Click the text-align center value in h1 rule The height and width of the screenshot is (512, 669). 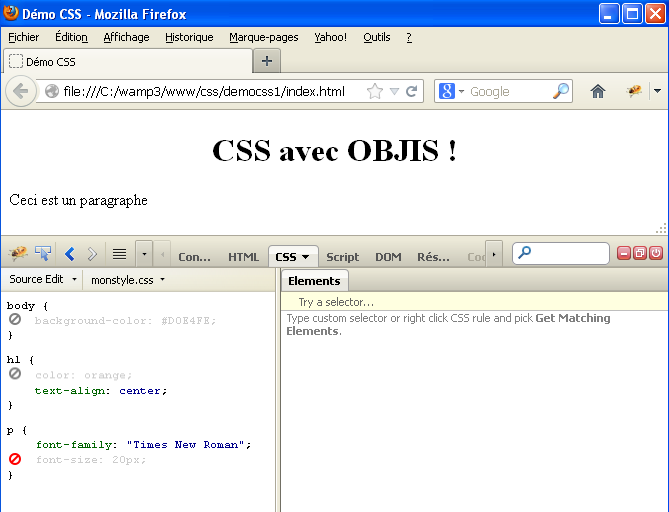(x=141, y=391)
